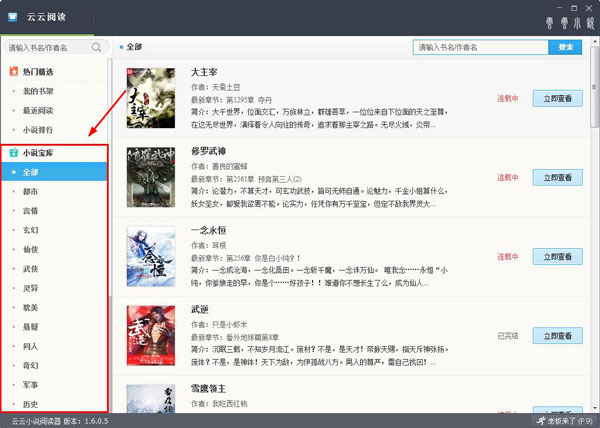
Task: Open 热门精选 section header
Action: click(38, 72)
